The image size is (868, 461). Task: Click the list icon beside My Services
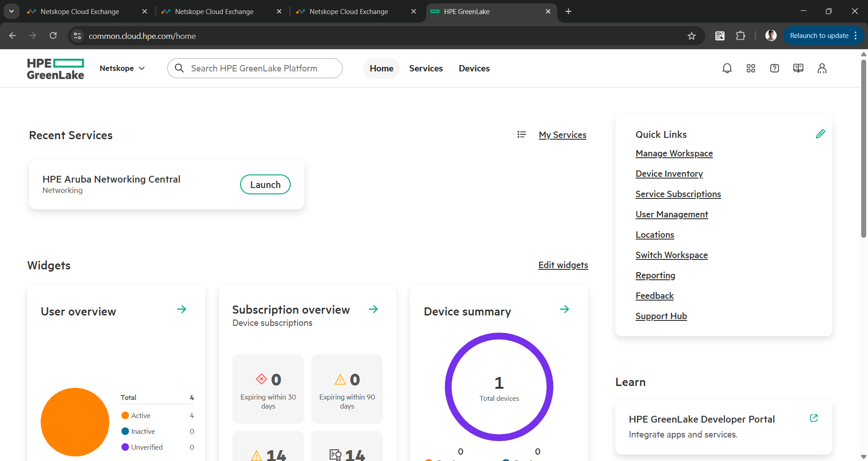(522, 135)
